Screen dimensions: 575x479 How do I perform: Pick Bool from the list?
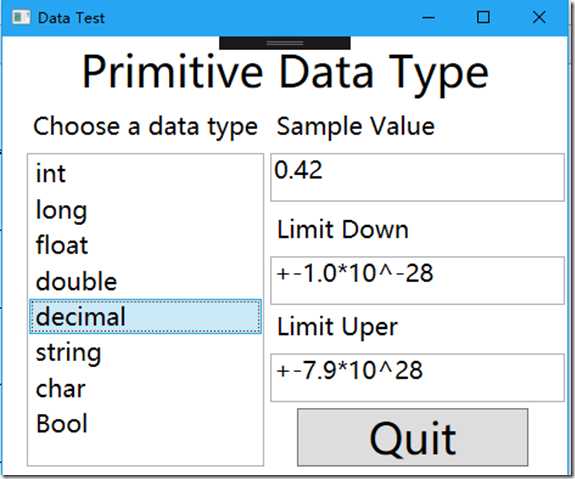click(x=145, y=424)
